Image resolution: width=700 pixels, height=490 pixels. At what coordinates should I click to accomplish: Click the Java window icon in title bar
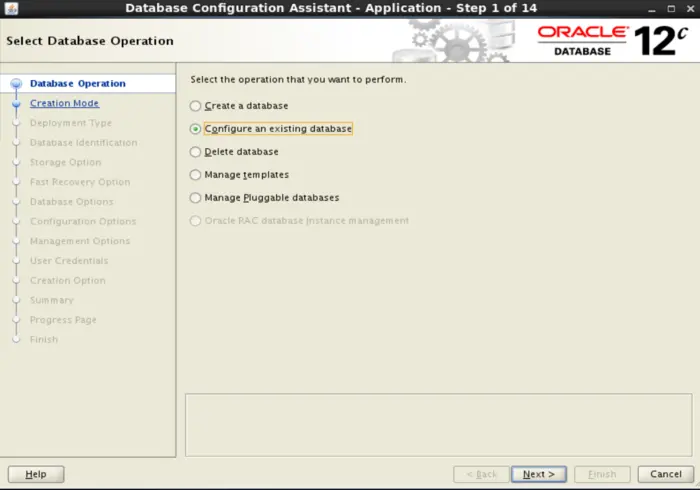[11, 8]
